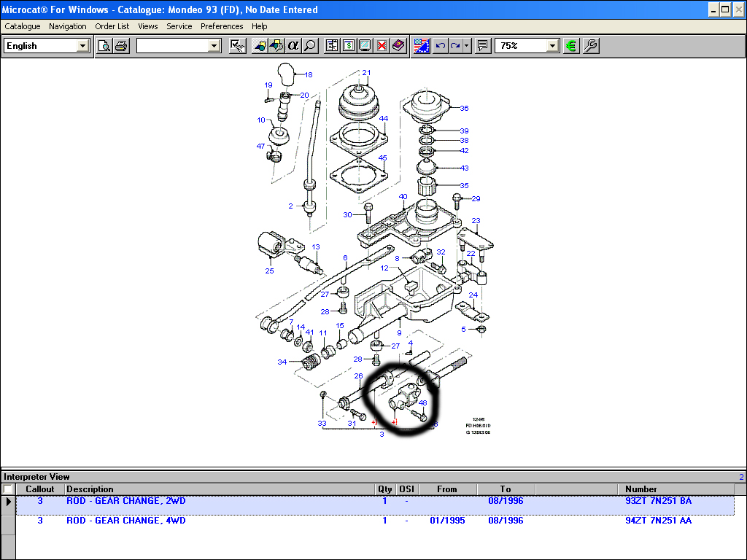Viewport: 747px width, 560px height.
Task: Select the ROD - GEAR CHANGE, 4WD row
Action: [x=125, y=521]
